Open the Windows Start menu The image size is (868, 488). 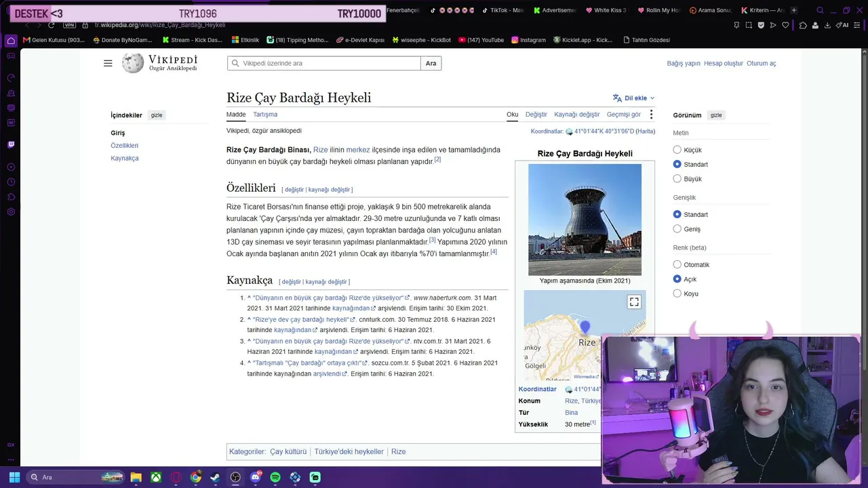pyautogui.click(x=14, y=477)
